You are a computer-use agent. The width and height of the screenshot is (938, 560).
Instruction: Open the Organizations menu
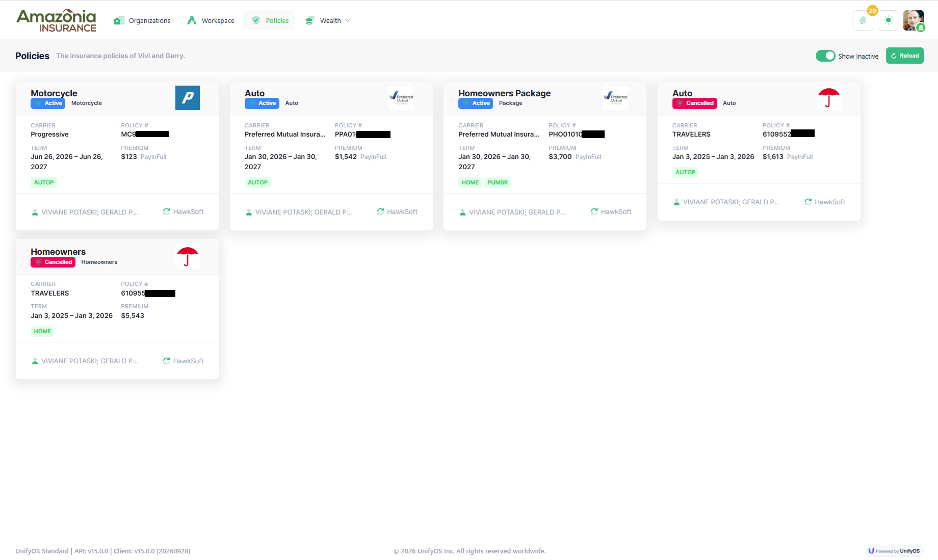142,20
